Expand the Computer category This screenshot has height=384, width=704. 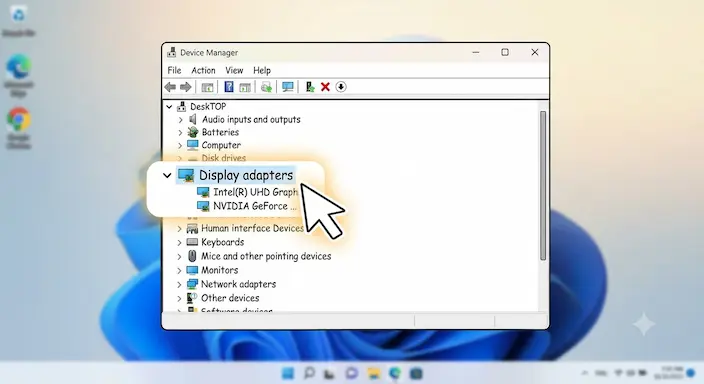(x=180, y=146)
